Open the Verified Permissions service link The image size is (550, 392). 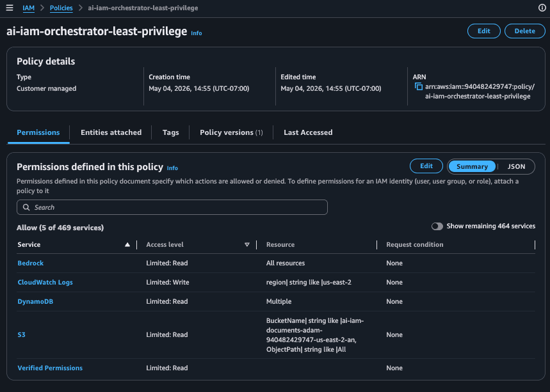[x=50, y=368]
